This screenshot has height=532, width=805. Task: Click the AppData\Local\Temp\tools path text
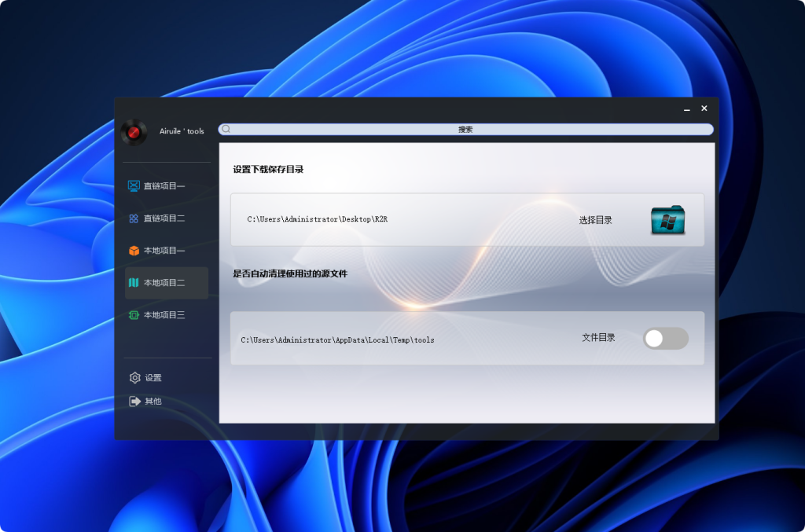point(337,339)
